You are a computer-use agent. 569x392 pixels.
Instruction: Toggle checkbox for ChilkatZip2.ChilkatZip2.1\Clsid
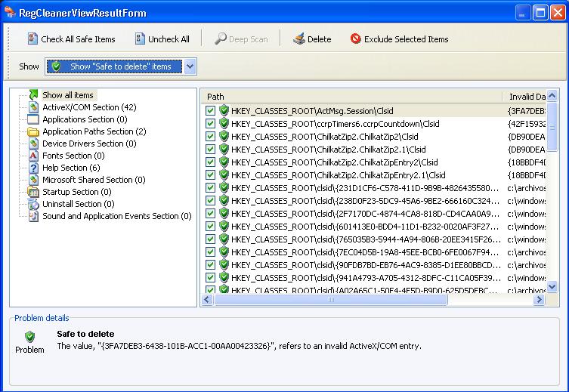[210, 150]
